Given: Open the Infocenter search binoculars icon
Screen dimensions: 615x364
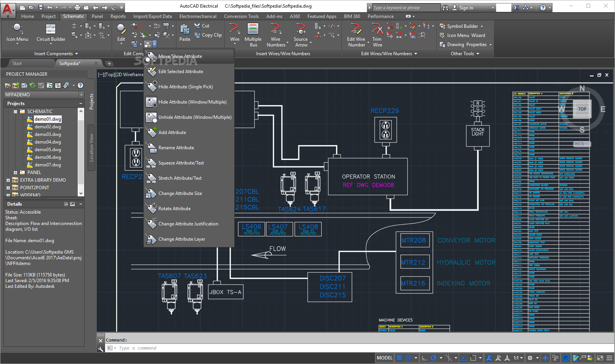Looking at the screenshot, I should point(445,8).
